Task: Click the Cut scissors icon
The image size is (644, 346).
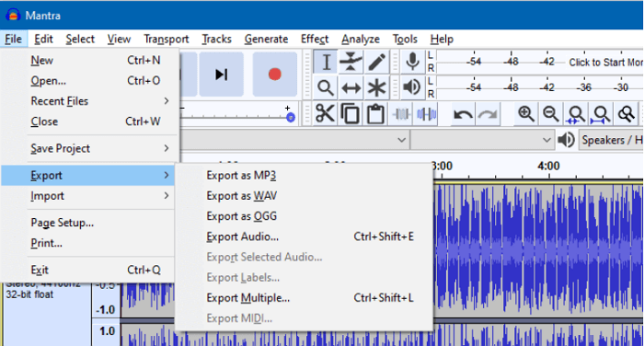Action: pyautogui.click(x=325, y=114)
